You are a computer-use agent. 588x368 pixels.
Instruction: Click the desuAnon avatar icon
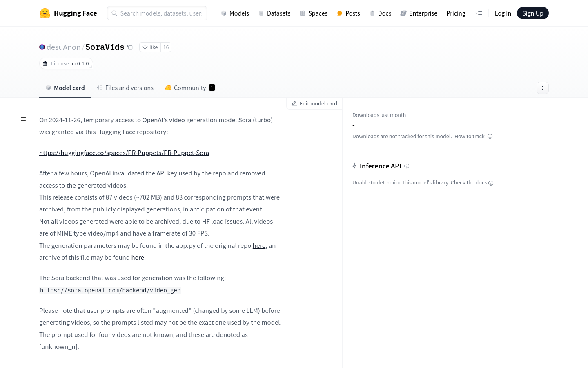click(x=42, y=47)
